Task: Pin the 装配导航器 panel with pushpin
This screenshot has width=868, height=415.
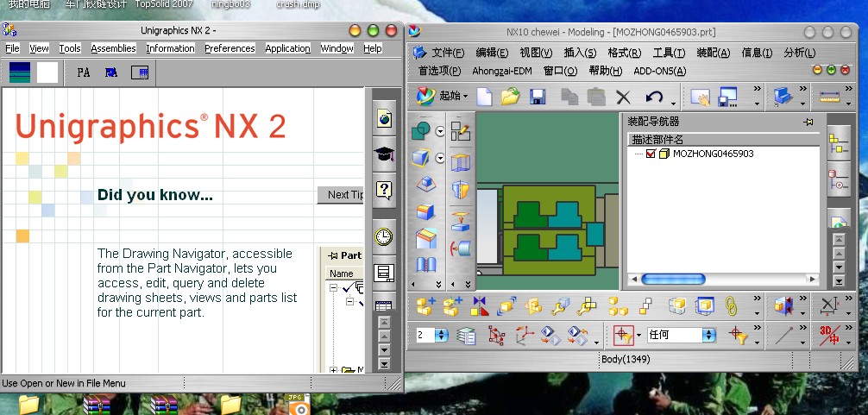Action: coord(808,122)
